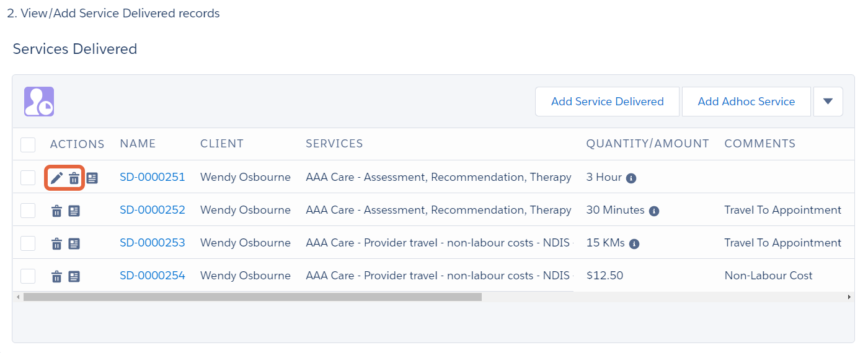The width and height of the screenshot is (868, 353).
Task: Click the purple Services Delivered person icon
Action: 39,102
